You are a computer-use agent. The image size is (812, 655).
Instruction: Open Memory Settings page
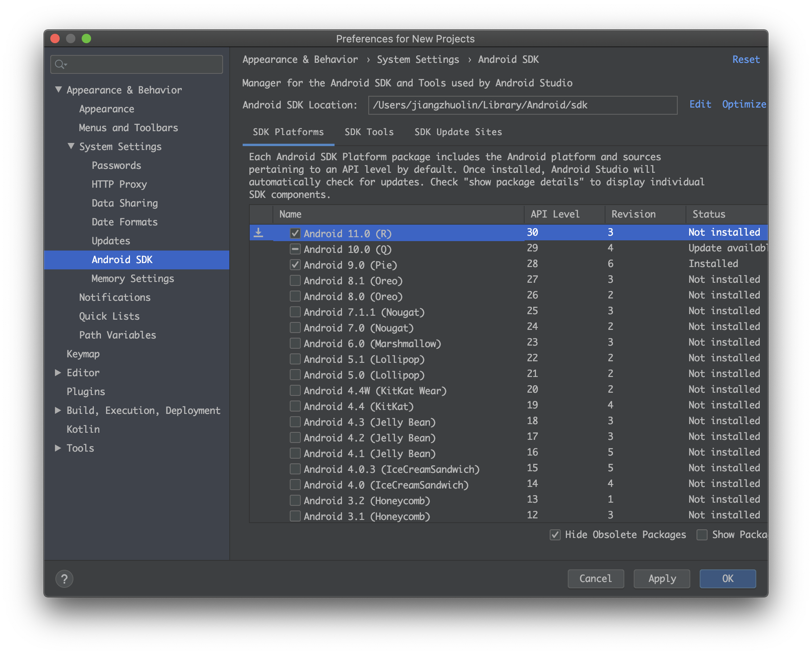tap(133, 278)
